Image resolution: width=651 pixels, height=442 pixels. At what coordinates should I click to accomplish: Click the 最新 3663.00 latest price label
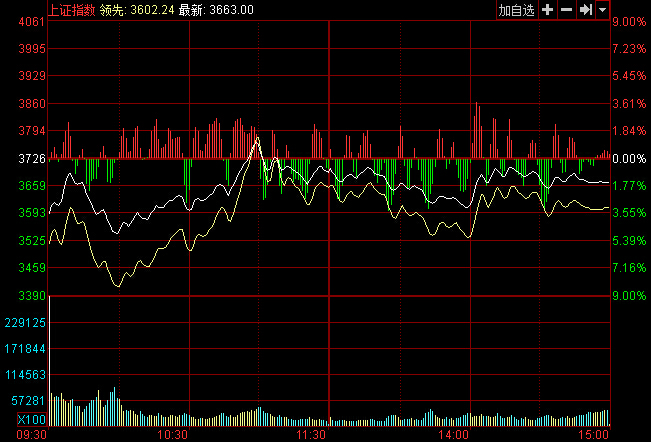215,9
